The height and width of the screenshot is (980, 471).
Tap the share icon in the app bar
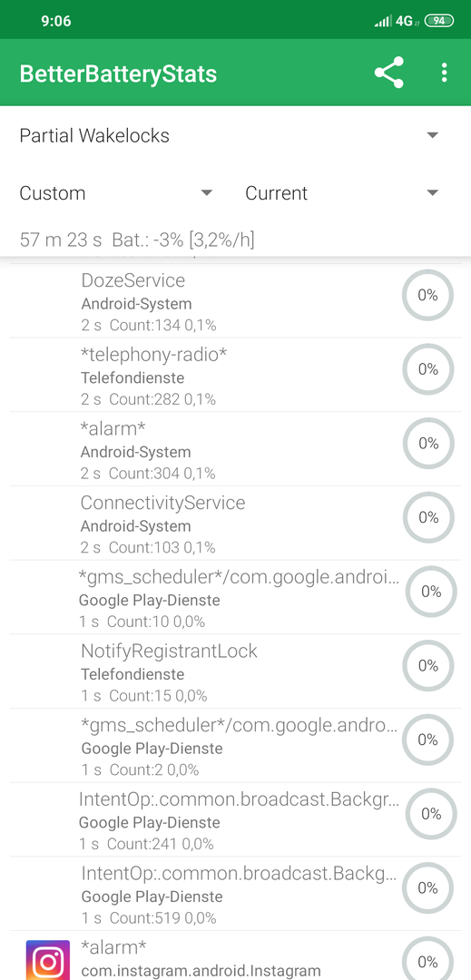pyautogui.click(x=389, y=73)
